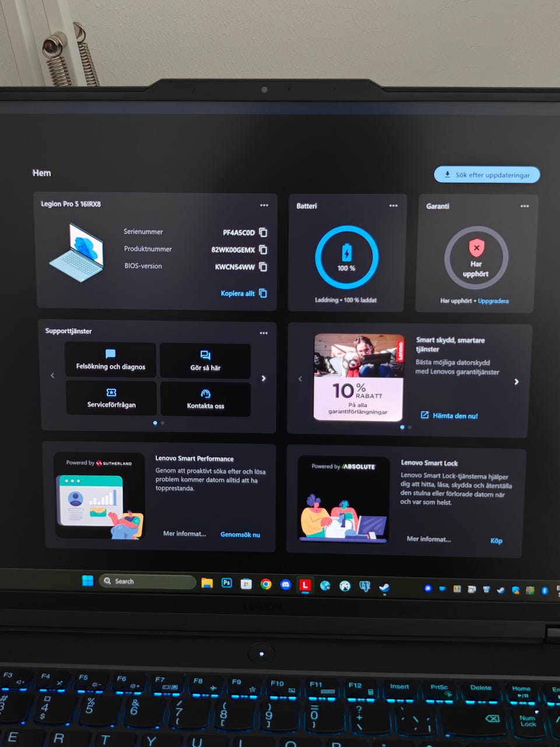Open the Batteri card three-dot menu

click(393, 205)
